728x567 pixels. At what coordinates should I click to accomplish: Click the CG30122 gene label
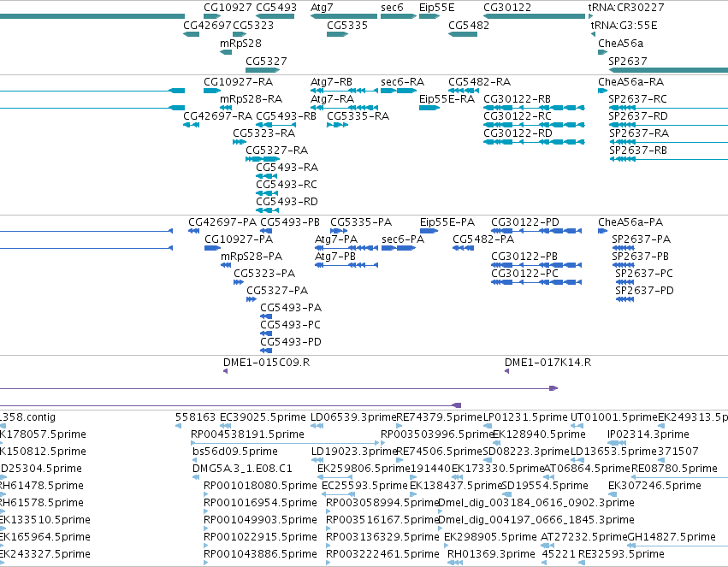point(507,8)
